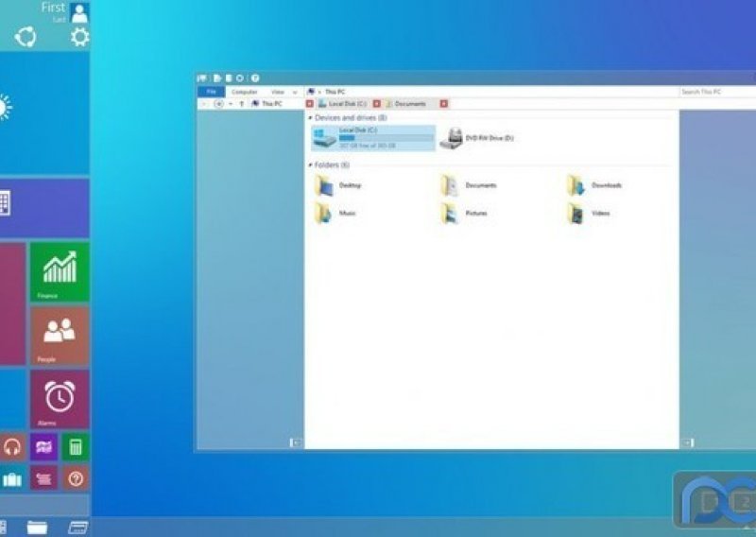The width and height of the screenshot is (756, 537).
Task: Expand the ribbon chevron beside View
Action: pos(295,92)
